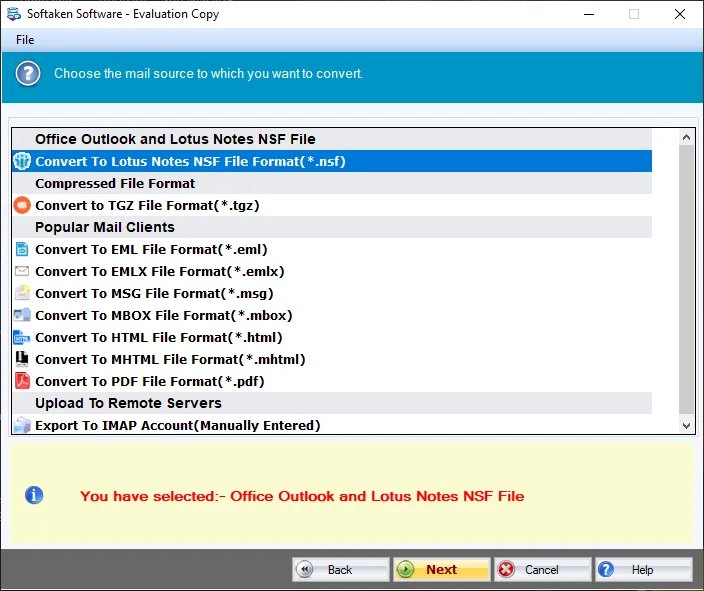
Task: Click the orange TGZ format icon
Action: [x=22, y=205]
